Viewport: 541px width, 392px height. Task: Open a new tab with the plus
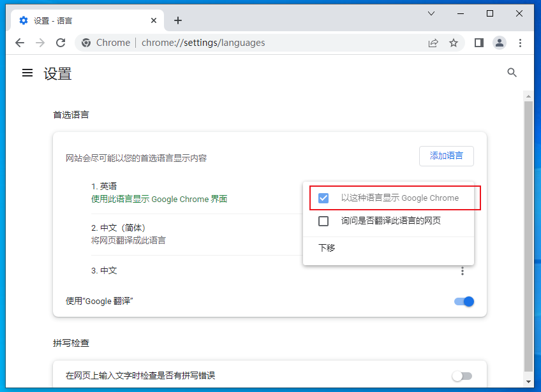click(178, 20)
